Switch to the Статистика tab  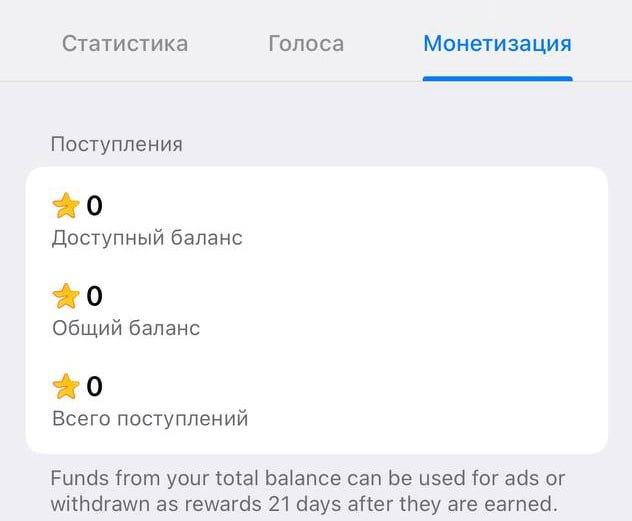125,44
